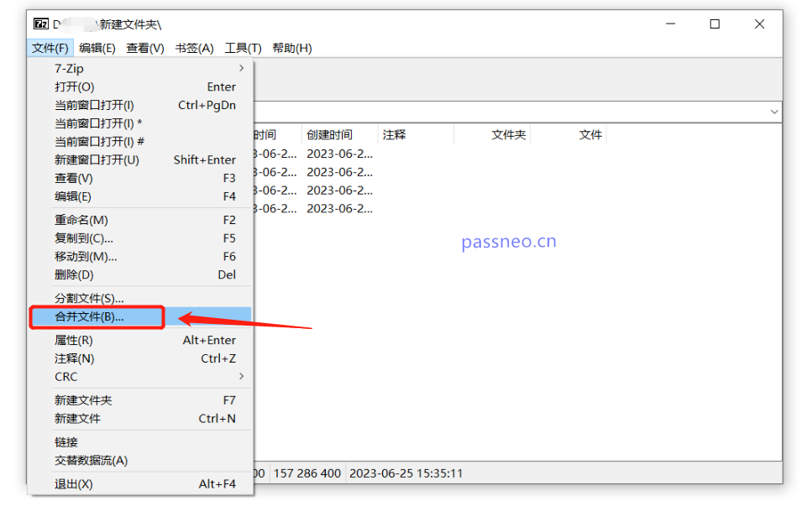Open the 文件(F) menu
Image resolution: width=812 pixels, height=517 pixels.
click(x=50, y=48)
